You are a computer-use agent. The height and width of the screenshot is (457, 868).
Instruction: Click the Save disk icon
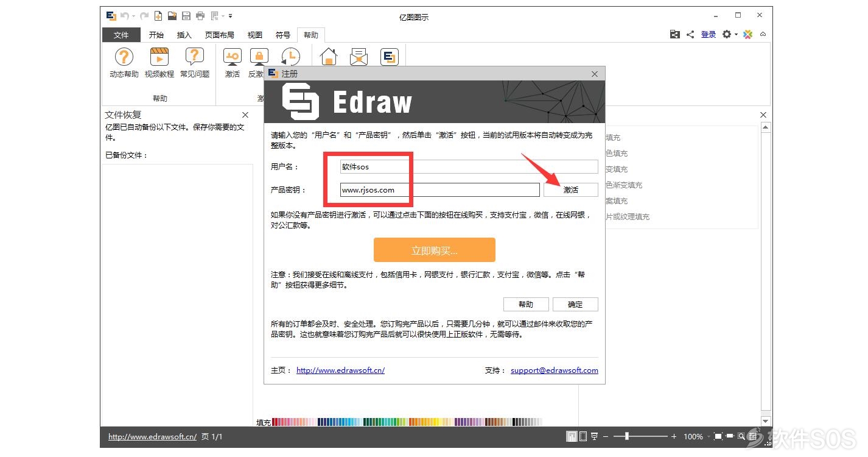[x=186, y=16]
